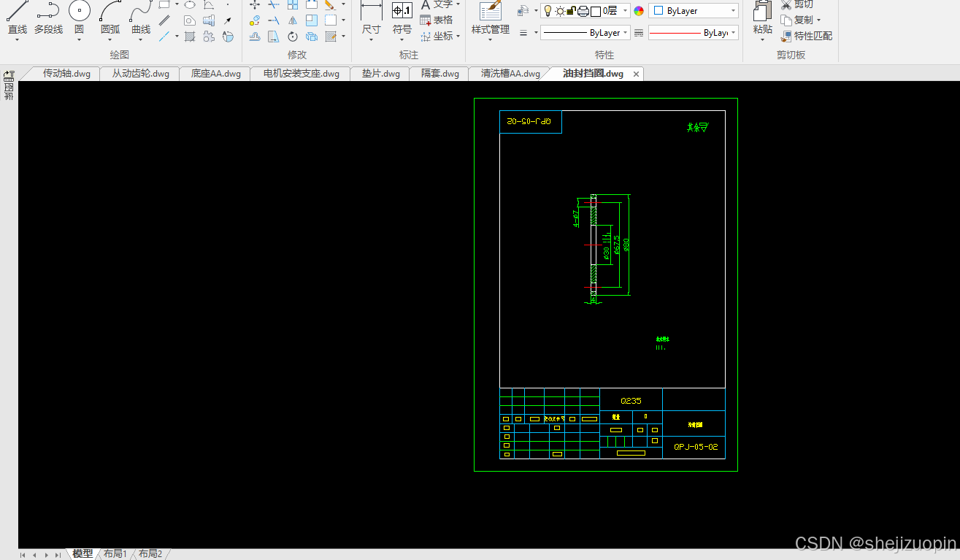
Task: Select the Stretch tool in 修改
Action: (x=274, y=36)
